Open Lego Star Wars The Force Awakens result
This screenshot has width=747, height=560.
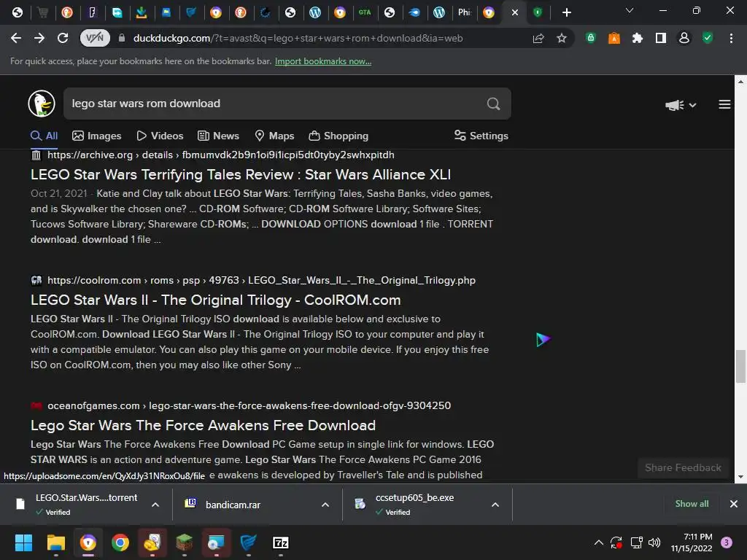click(203, 425)
